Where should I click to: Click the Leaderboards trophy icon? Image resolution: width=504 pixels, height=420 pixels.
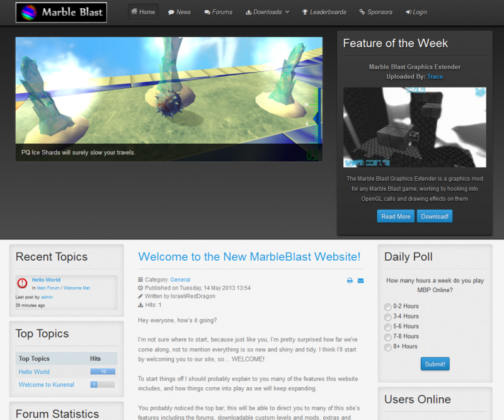[x=305, y=12]
